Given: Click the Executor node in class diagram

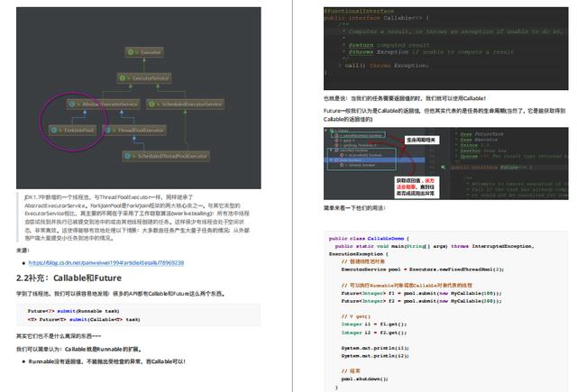Looking at the screenshot, I should click(144, 52).
